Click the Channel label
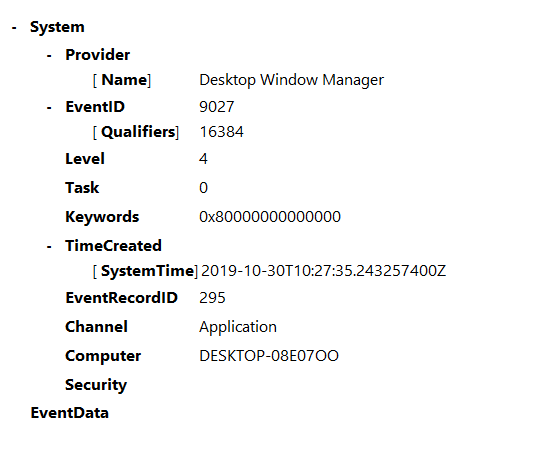The width and height of the screenshot is (551, 460). tap(97, 327)
